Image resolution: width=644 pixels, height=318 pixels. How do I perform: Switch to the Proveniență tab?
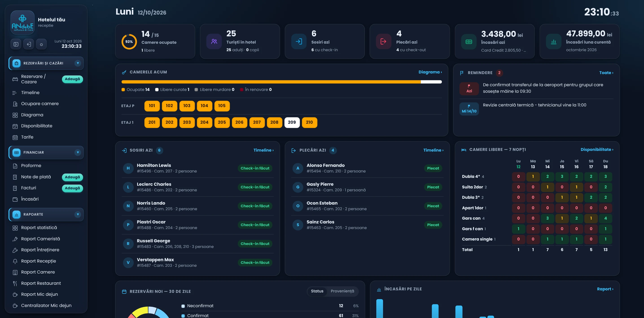pos(342,291)
